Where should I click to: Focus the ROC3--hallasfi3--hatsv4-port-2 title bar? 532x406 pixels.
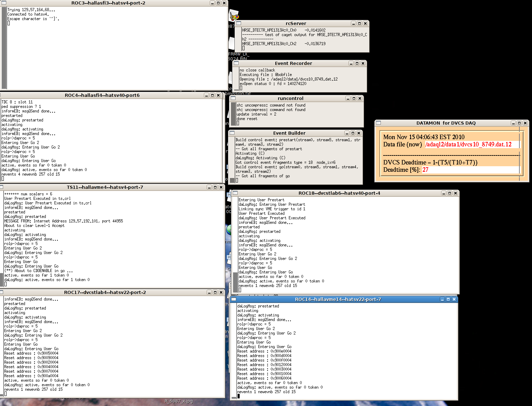[x=108, y=3]
